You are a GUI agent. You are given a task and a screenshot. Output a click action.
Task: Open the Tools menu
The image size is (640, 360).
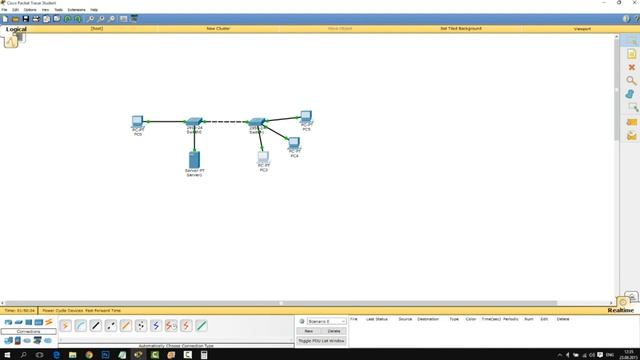click(58, 9)
